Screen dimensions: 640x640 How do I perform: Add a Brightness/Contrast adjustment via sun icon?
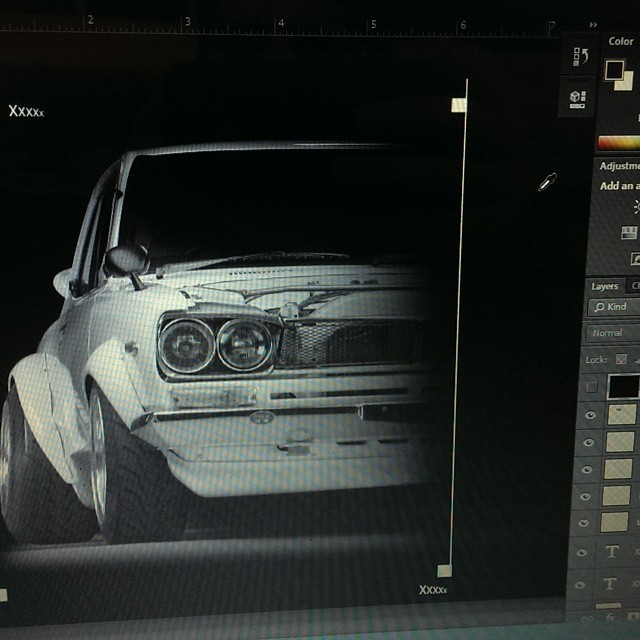pos(637,207)
